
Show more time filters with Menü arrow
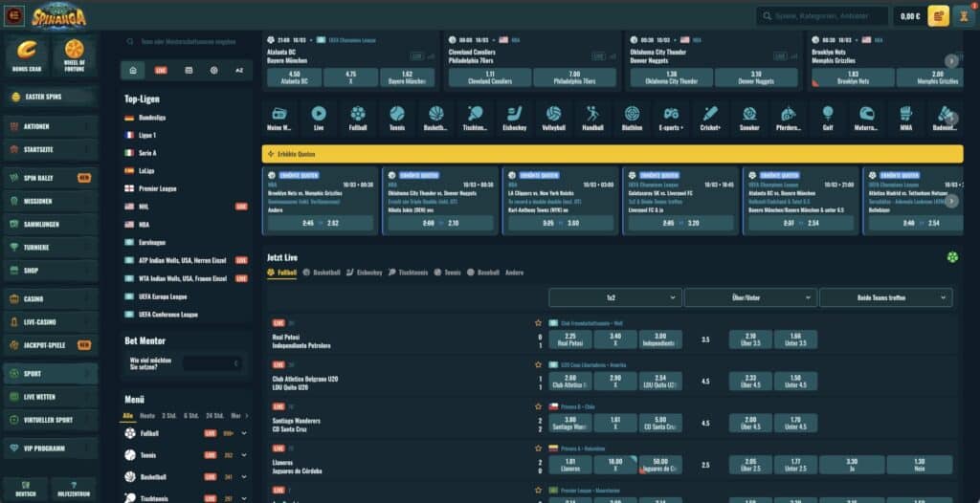click(x=246, y=416)
